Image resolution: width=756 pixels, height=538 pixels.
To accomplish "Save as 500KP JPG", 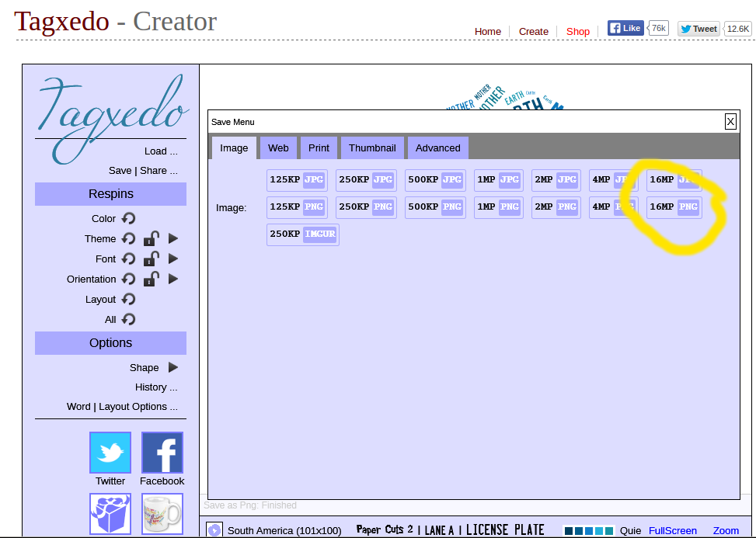I will 435,180.
